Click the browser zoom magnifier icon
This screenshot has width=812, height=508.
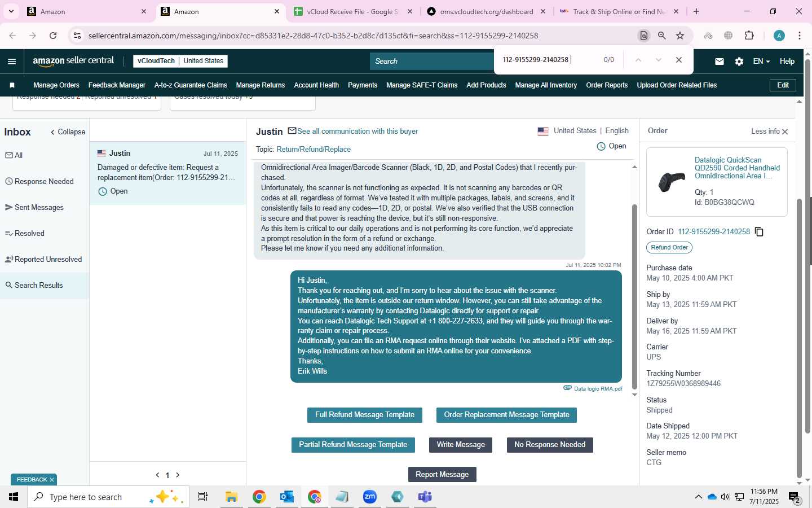click(x=662, y=36)
